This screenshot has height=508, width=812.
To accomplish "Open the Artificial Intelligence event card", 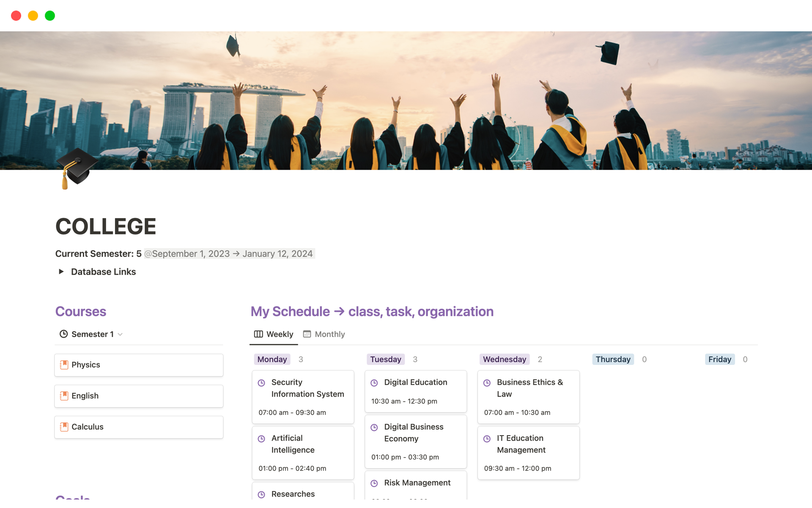I will (x=303, y=452).
